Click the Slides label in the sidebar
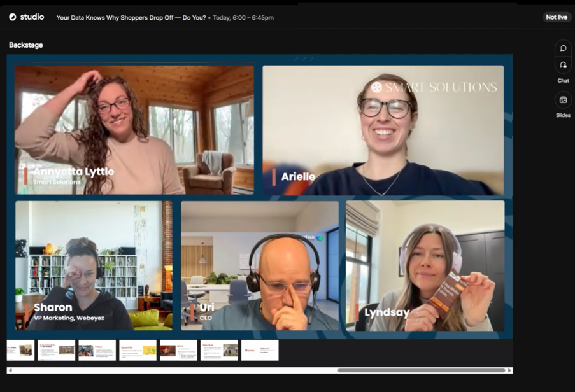575x392 pixels. pos(564,115)
